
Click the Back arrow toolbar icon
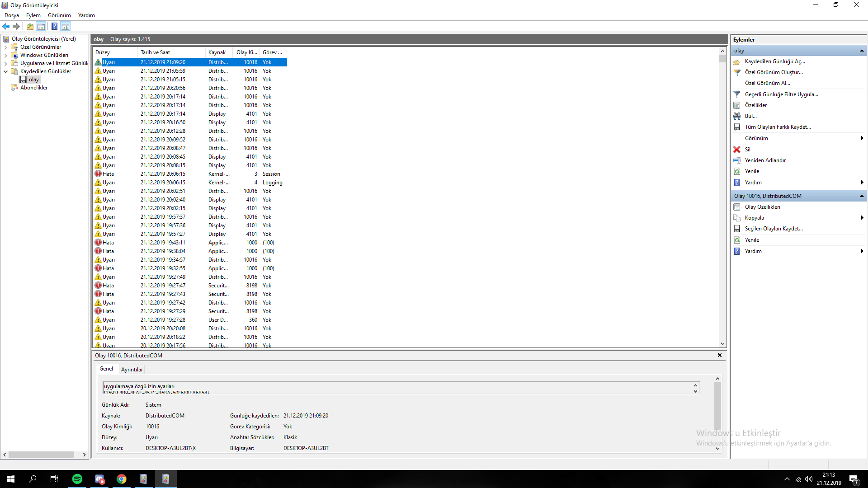click(x=6, y=26)
